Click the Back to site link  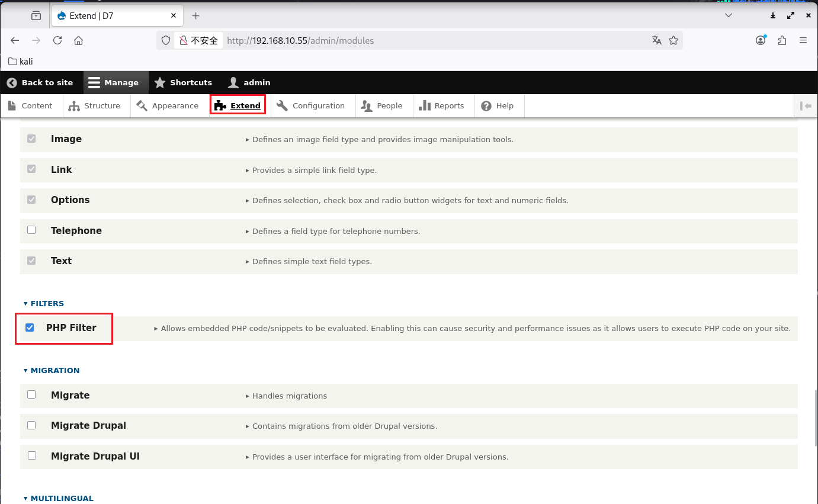pyautogui.click(x=40, y=82)
